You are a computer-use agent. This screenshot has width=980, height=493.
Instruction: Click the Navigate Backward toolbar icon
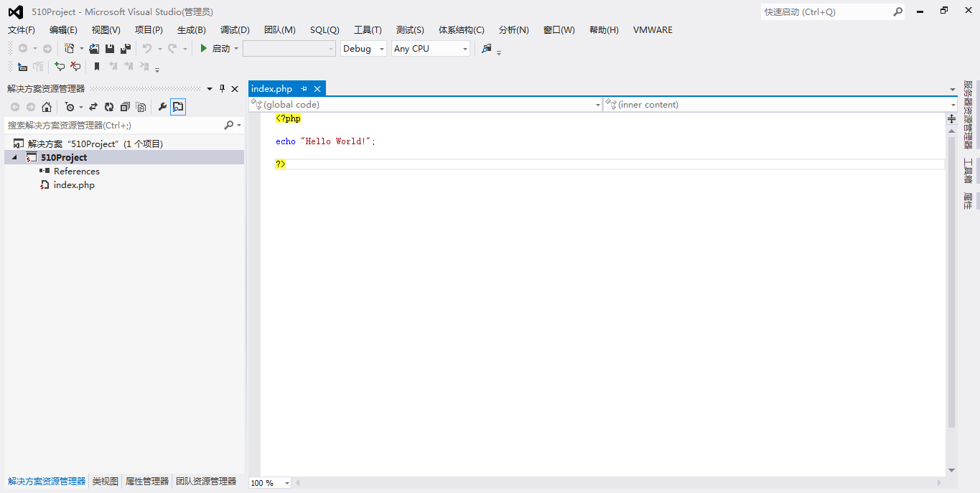click(23, 48)
